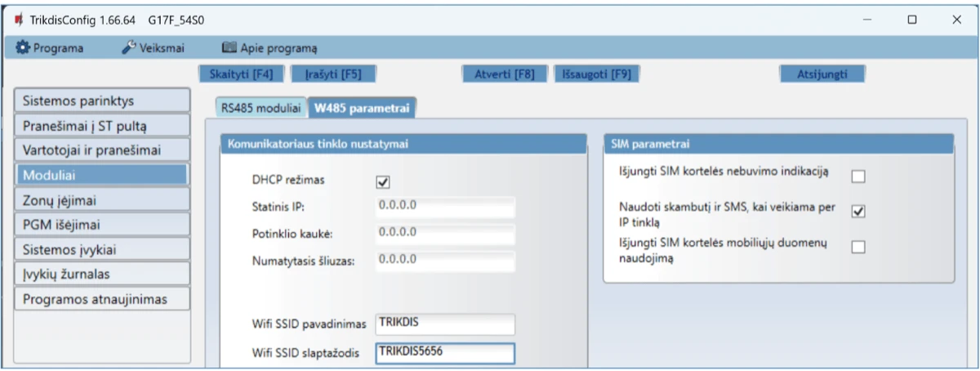Viewport: 980px width, 371px height.
Task: Select Sistemos parinktys in sidebar
Action: pyautogui.click(x=101, y=101)
